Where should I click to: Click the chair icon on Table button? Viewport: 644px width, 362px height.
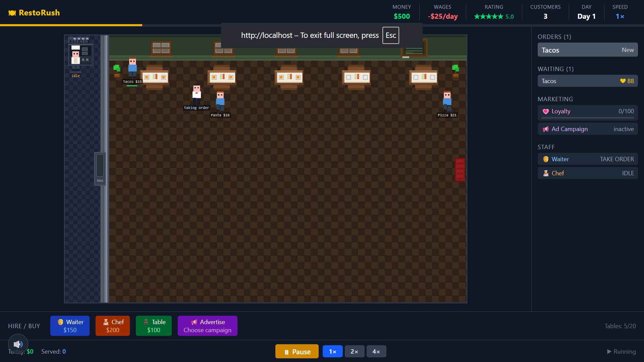[146, 322]
